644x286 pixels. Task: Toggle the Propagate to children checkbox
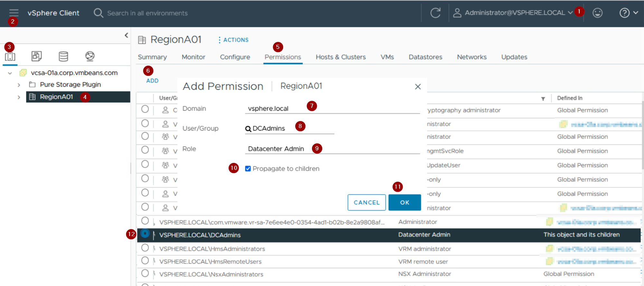(x=248, y=169)
